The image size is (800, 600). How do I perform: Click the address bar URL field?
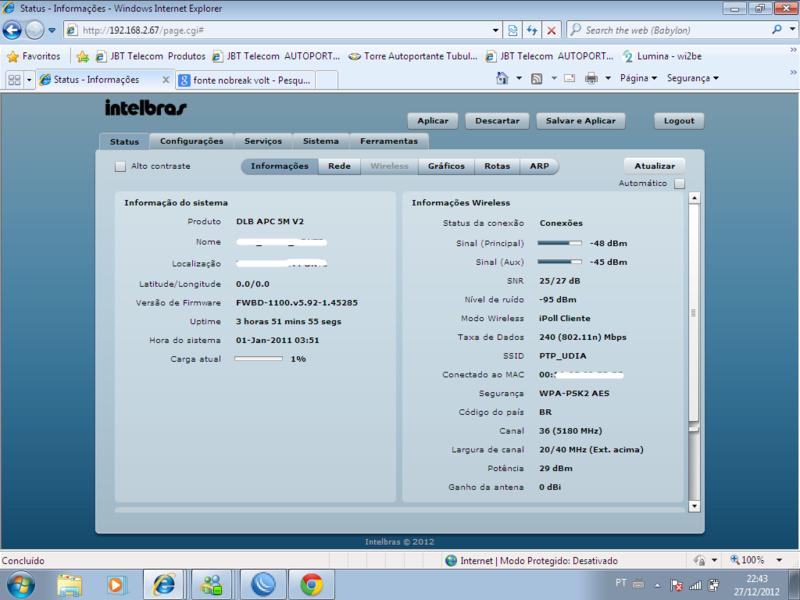click(280, 30)
